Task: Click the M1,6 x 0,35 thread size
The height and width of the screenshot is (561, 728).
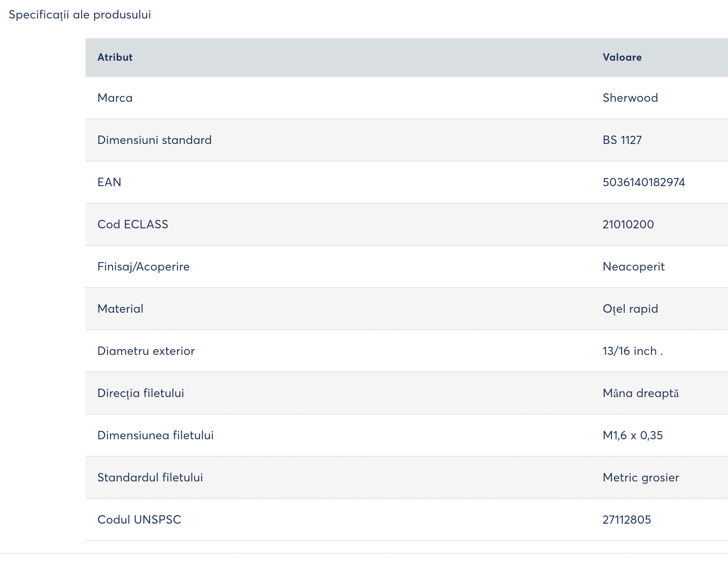Action: [x=632, y=435]
